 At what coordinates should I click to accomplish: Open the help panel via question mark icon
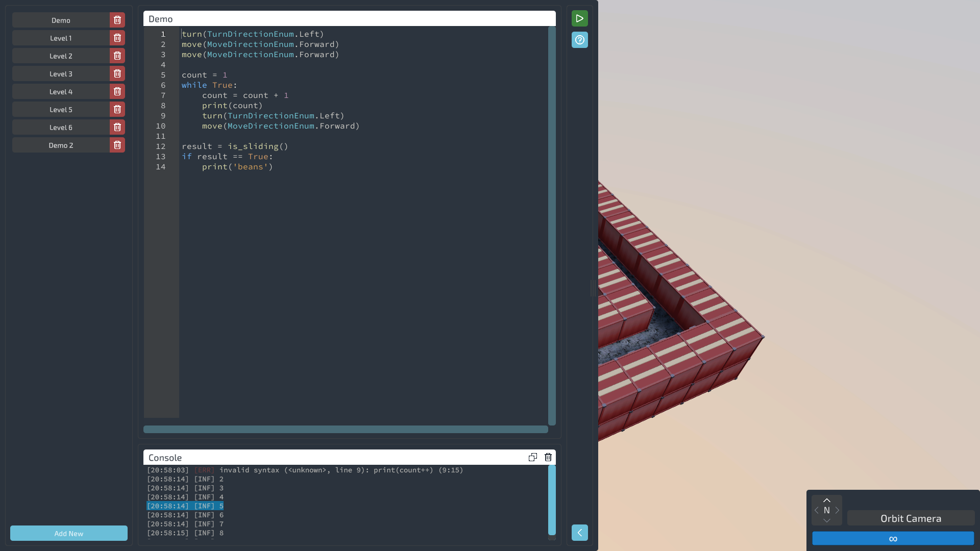(x=579, y=40)
